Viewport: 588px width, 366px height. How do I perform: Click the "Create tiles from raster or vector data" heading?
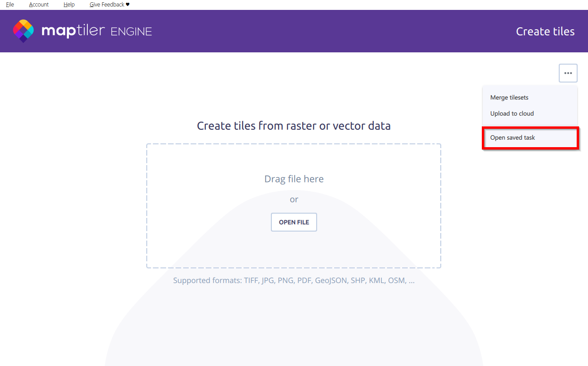click(x=294, y=126)
